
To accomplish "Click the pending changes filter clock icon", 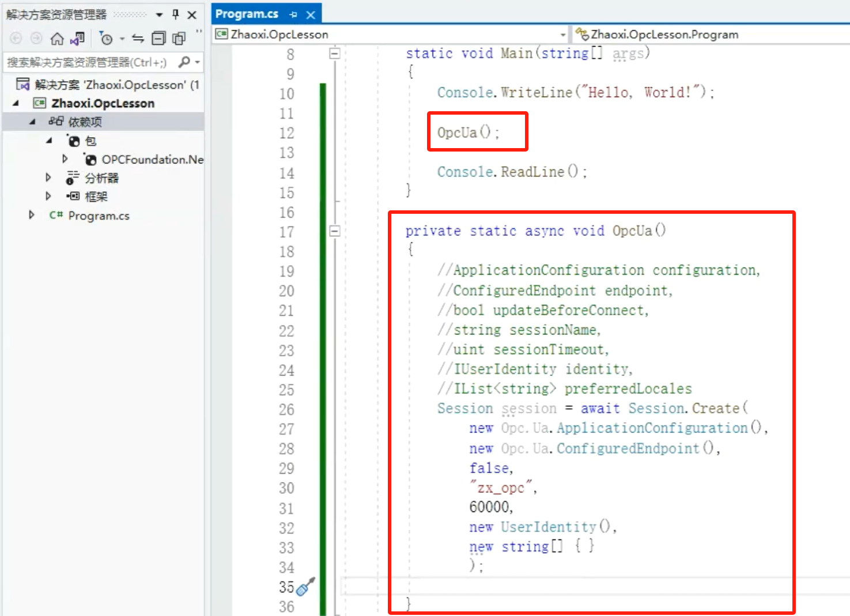I will pos(106,39).
